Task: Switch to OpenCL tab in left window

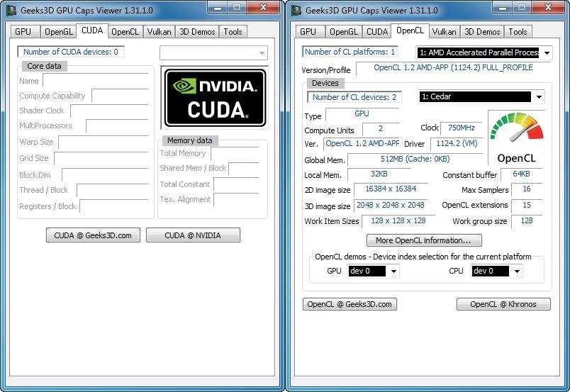Action: coord(125,32)
